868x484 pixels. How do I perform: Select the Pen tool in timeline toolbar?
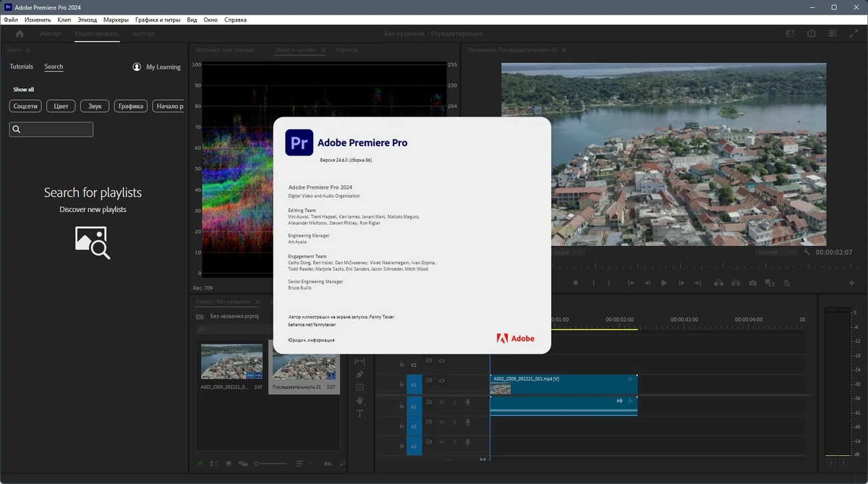(359, 374)
